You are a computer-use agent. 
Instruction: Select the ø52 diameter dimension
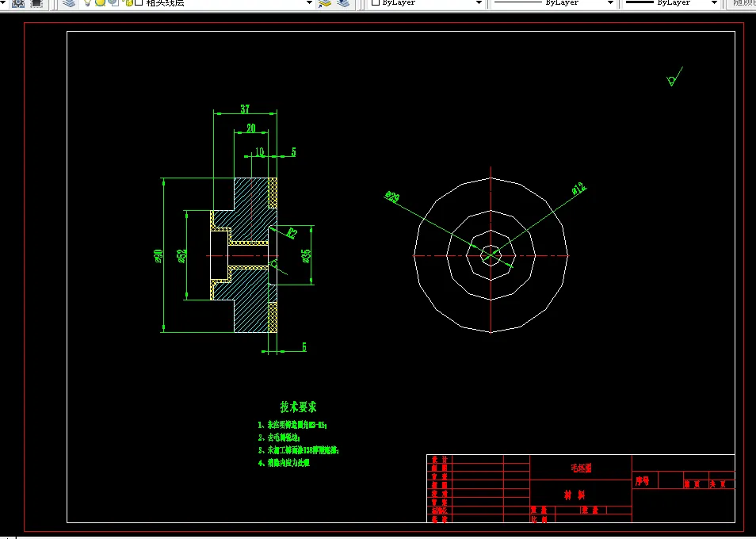pyautogui.click(x=181, y=255)
